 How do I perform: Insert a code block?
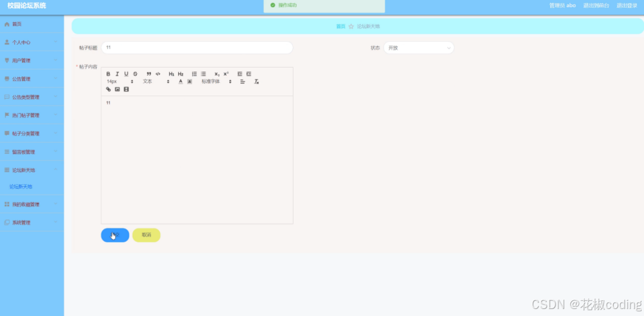(x=158, y=74)
